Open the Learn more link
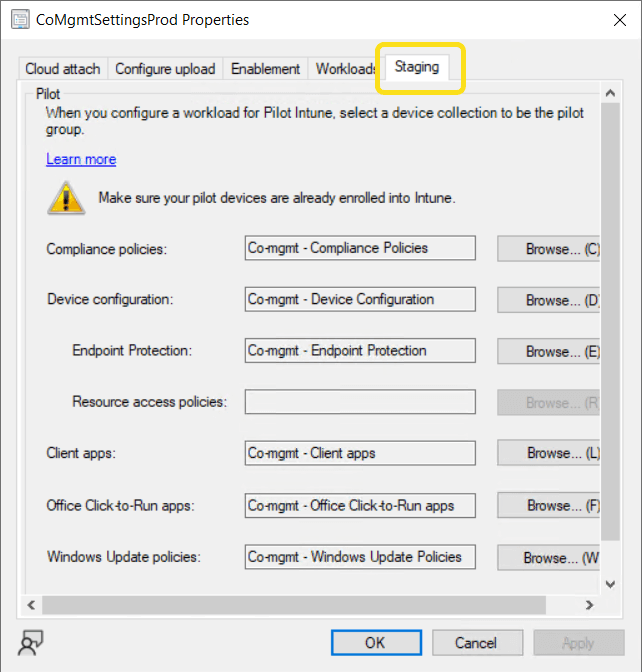 click(x=81, y=159)
